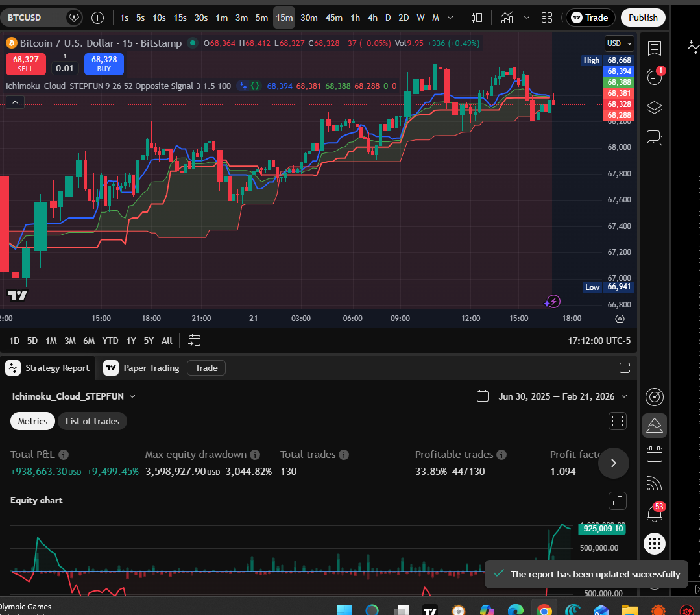Open chart time axis settings gear
The image size is (700, 615).
(620, 319)
